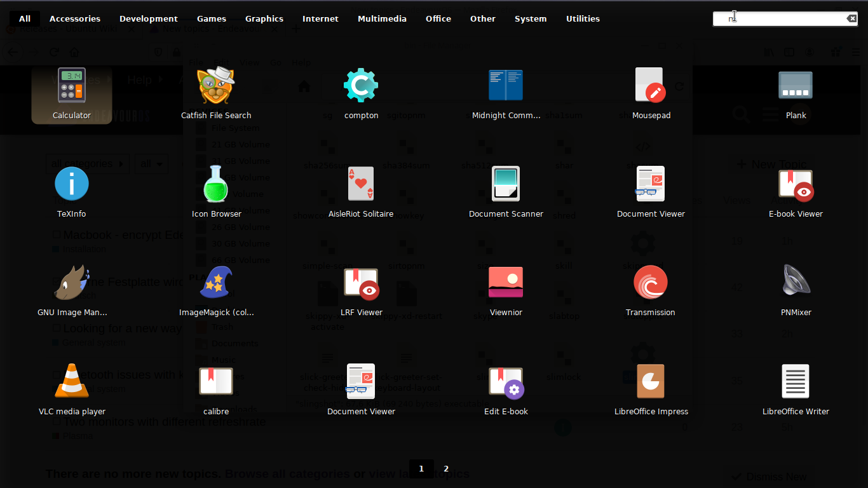
Task: Show the Development category
Action: point(149,18)
